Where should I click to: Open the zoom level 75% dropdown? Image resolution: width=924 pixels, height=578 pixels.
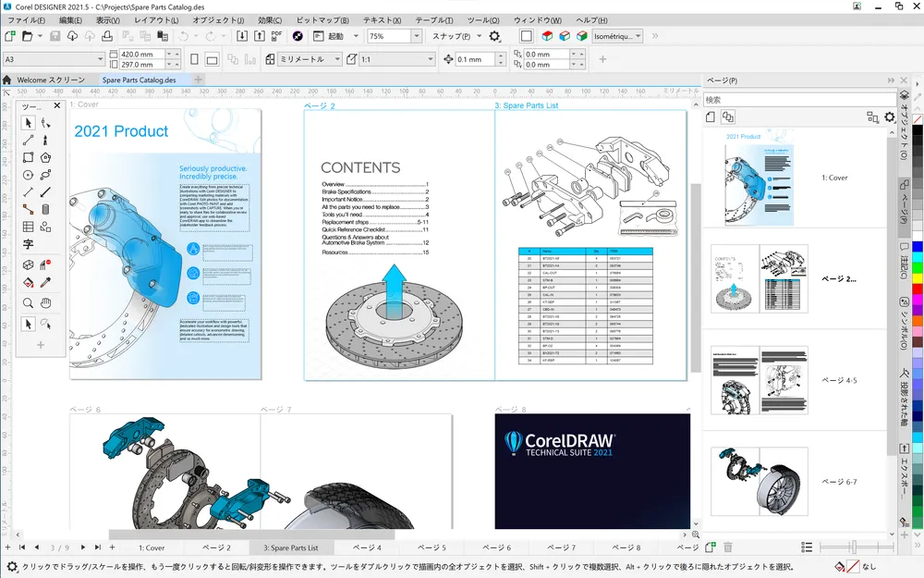pyautogui.click(x=417, y=36)
